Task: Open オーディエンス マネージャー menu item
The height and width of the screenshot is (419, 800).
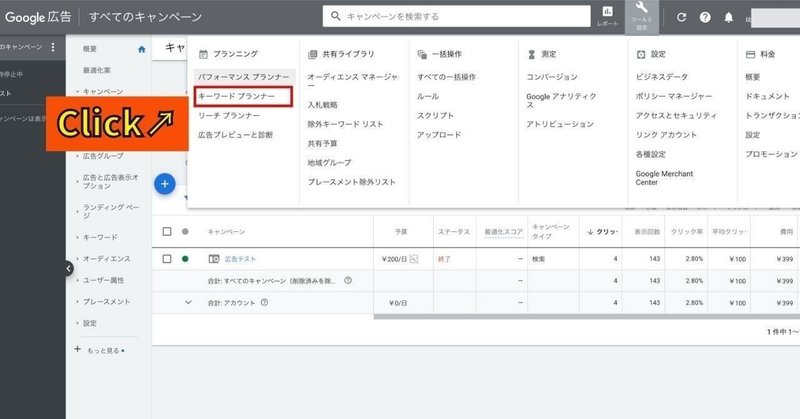Action: coord(353,81)
